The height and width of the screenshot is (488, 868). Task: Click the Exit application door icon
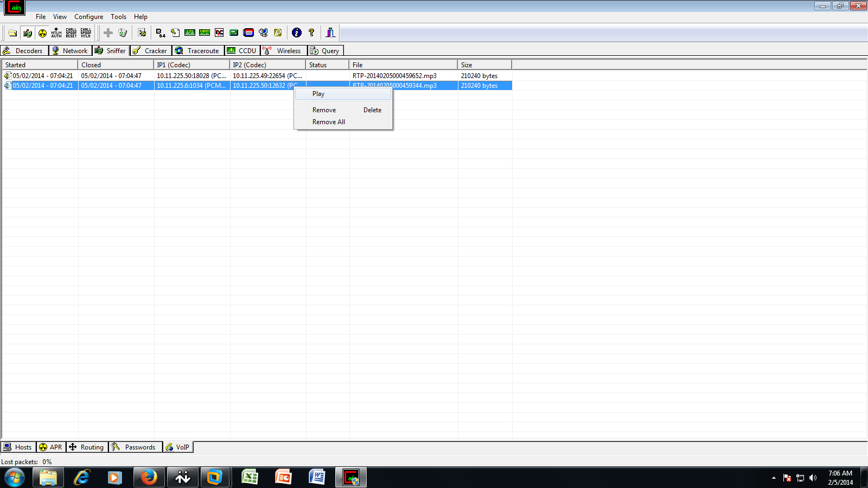pyautogui.click(x=331, y=33)
